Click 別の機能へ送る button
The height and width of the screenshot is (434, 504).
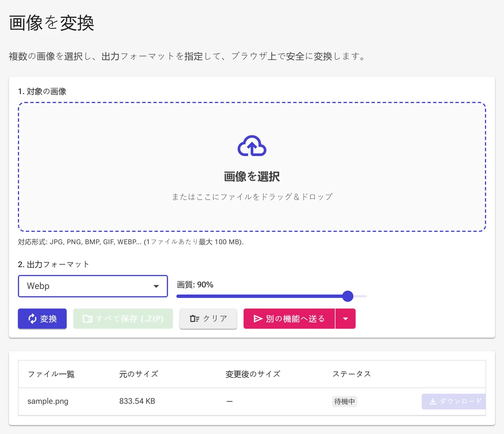tap(289, 318)
